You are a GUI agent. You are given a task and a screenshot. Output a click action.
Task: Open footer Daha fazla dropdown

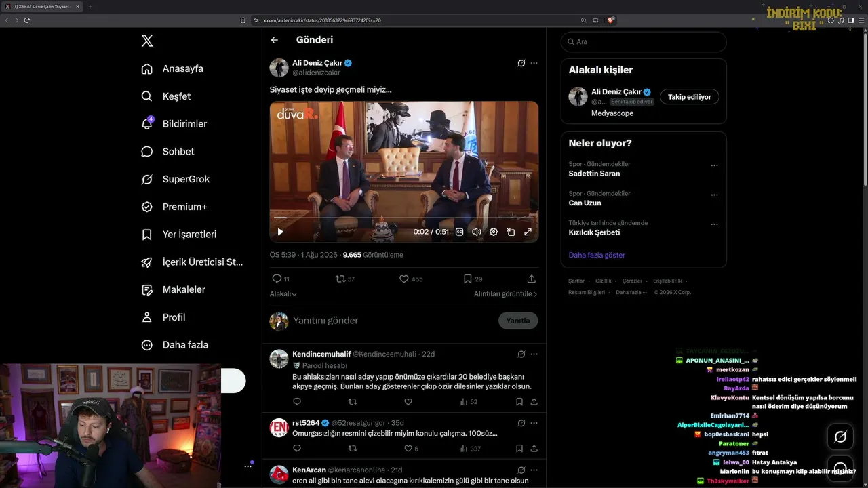tap(631, 292)
